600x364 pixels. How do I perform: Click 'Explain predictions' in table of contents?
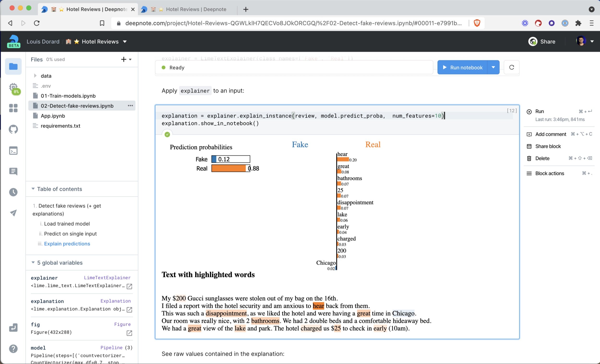point(67,243)
